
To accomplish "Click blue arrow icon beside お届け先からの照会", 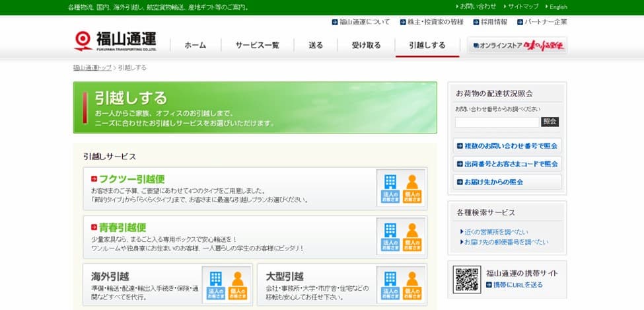I will click(x=460, y=182).
